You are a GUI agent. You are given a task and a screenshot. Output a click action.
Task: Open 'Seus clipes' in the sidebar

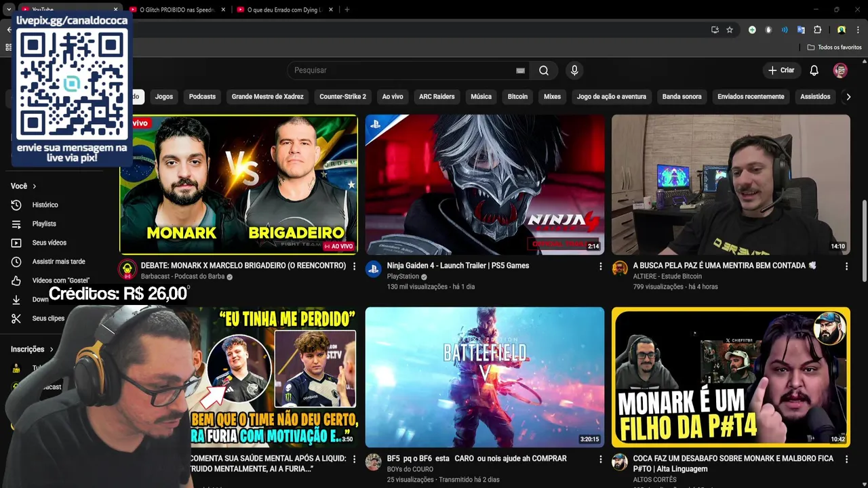tap(48, 319)
